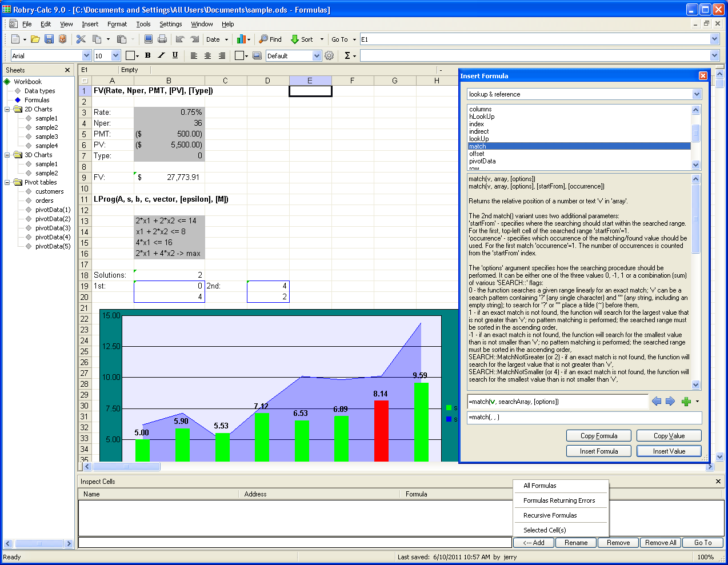The image size is (728, 565).
Task: Choose 'Formulas Returning Errors' from popup menu
Action: (x=559, y=500)
